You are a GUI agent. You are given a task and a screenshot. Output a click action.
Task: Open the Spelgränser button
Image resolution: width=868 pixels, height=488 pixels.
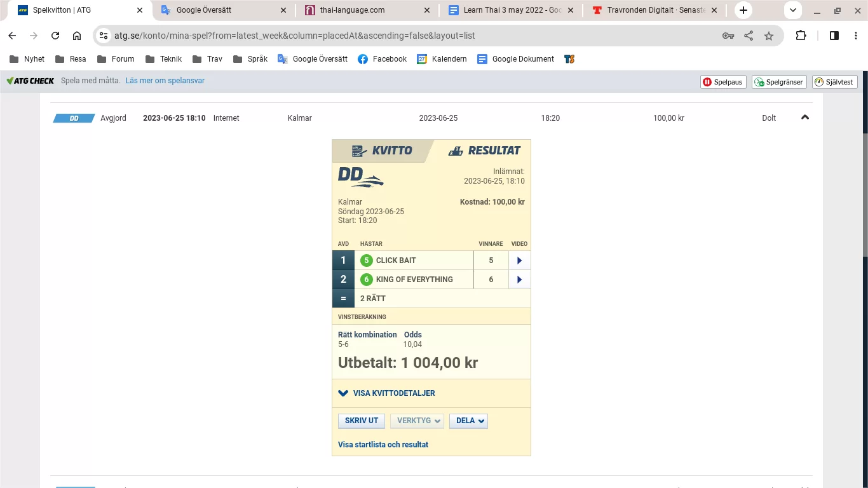pyautogui.click(x=779, y=82)
